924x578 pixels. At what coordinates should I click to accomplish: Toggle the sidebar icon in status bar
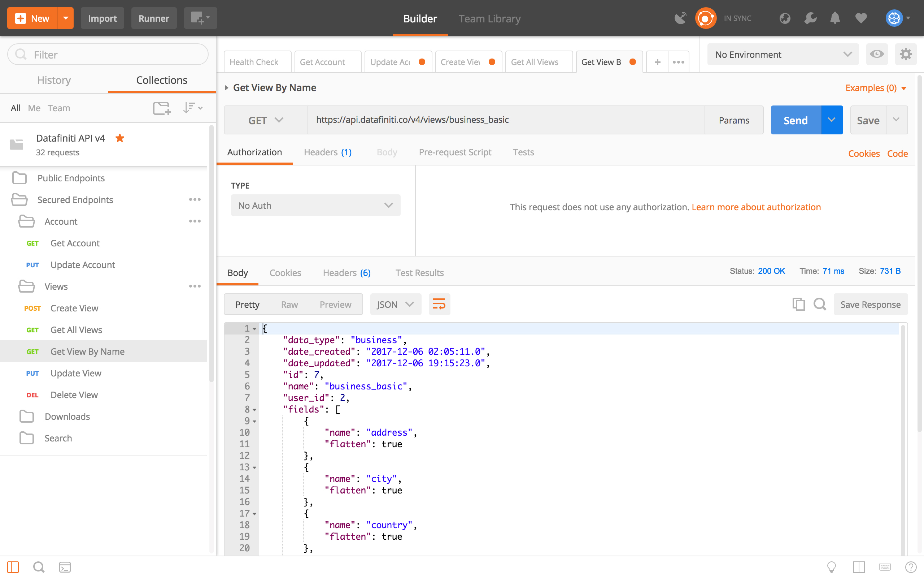coord(13,567)
